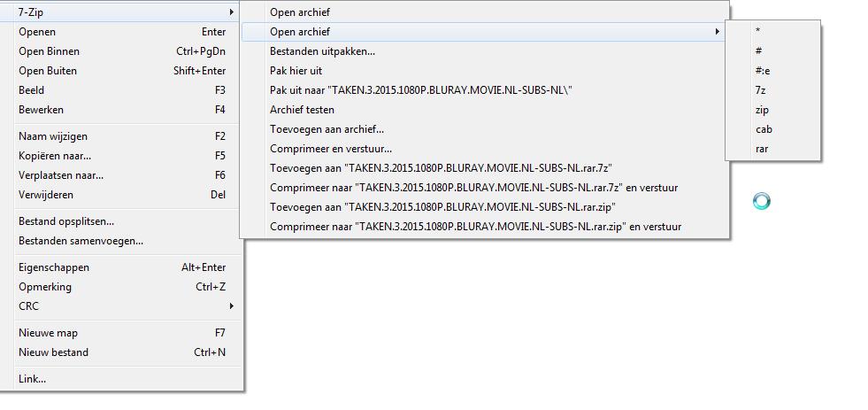Open archive as rar format
The width and height of the screenshot is (868, 410).
[772, 149]
